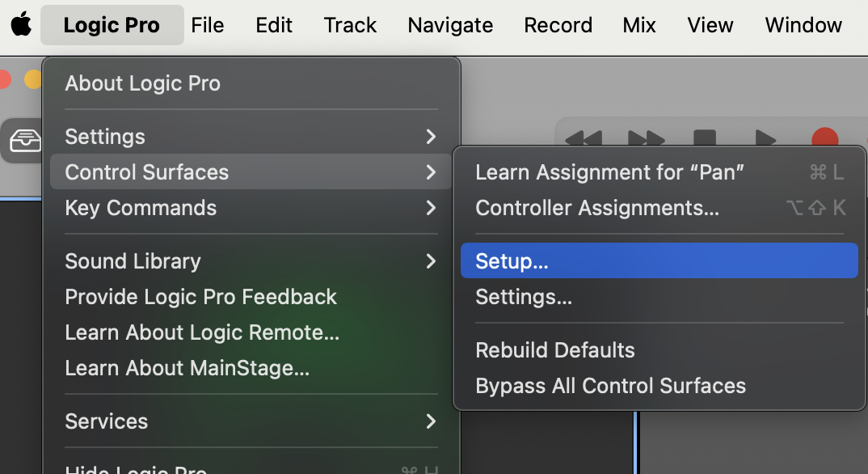The width and height of the screenshot is (868, 474).
Task: Click the yellow minimize window button
Action: pos(33,79)
